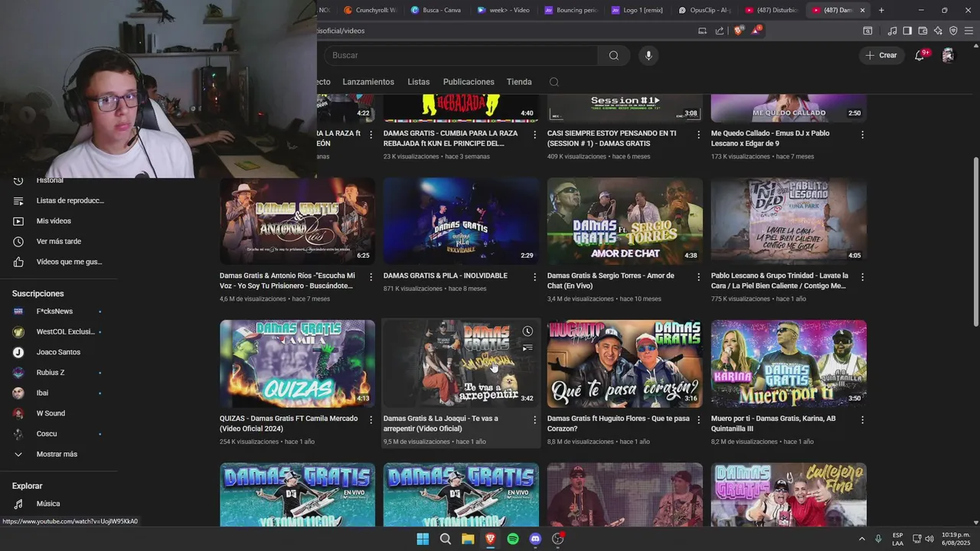Open the Lanzamientos channel tab
The width and height of the screenshot is (980, 551).
368,82
